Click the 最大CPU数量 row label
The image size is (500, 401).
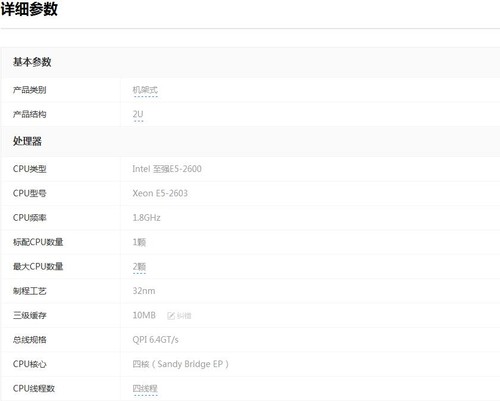[x=38, y=266]
